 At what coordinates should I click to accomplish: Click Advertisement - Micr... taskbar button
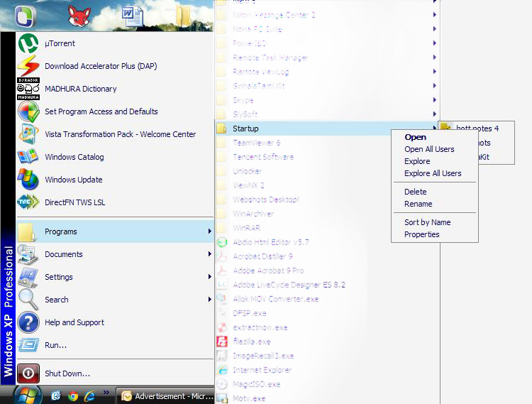166,396
